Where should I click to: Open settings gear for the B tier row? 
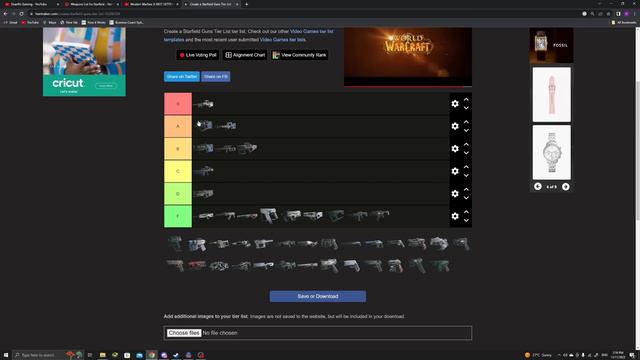455,149
